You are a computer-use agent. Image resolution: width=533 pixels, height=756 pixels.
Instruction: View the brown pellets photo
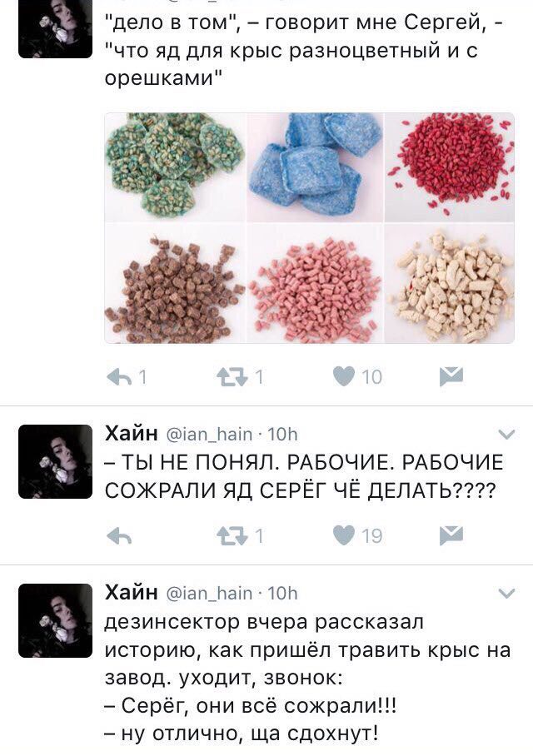point(175,283)
